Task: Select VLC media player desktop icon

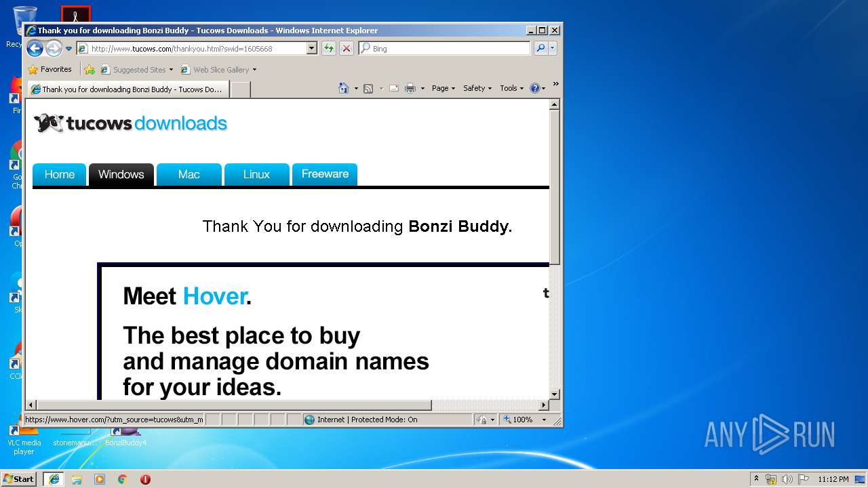Action: click(24, 439)
